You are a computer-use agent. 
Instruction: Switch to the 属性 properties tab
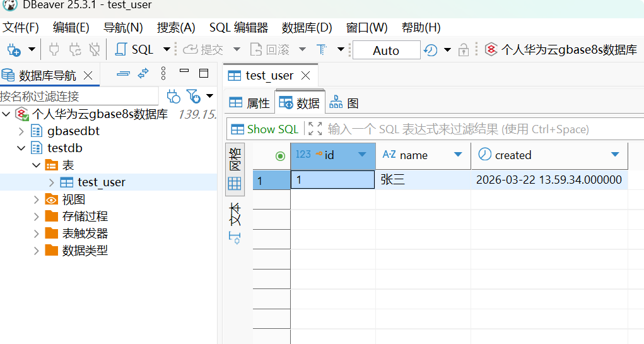[249, 103]
